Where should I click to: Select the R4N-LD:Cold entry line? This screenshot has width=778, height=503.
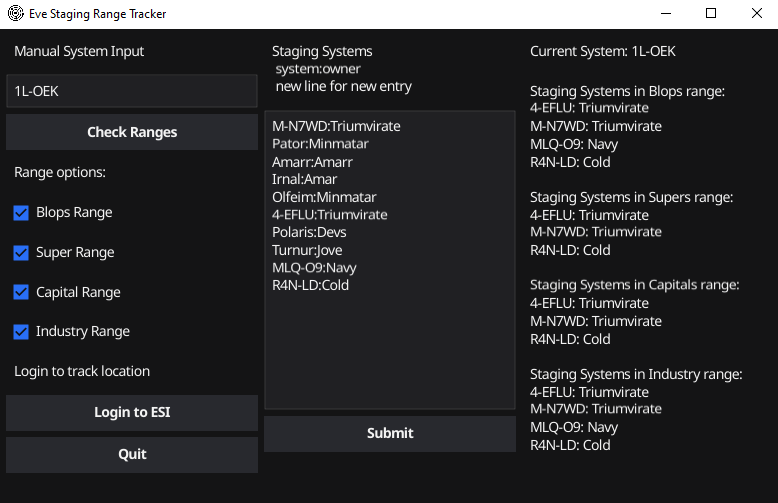point(310,285)
